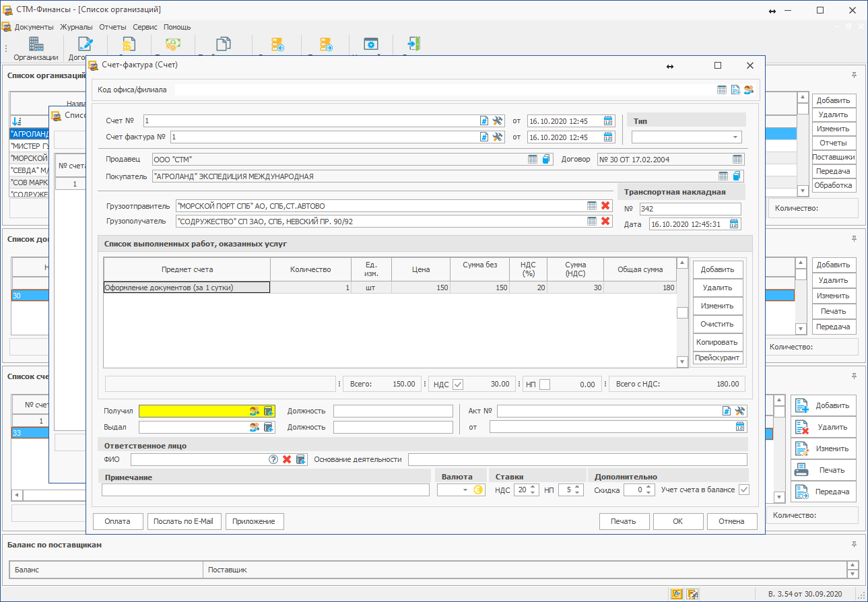Click the question mark icon in ФИО field
The width and height of the screenshot is (868, 602).
(273, 459)
